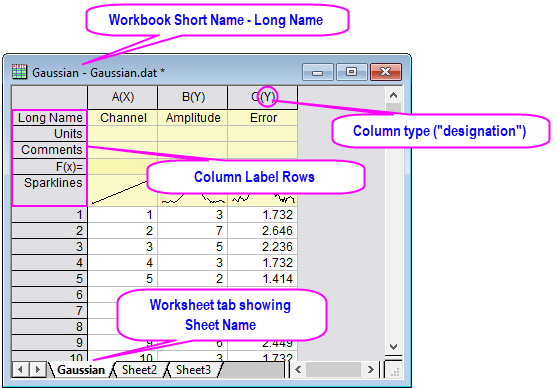Click the vertical scrollbar up arrow
Screen dimensions: 557x388
(x=393, y=95)
